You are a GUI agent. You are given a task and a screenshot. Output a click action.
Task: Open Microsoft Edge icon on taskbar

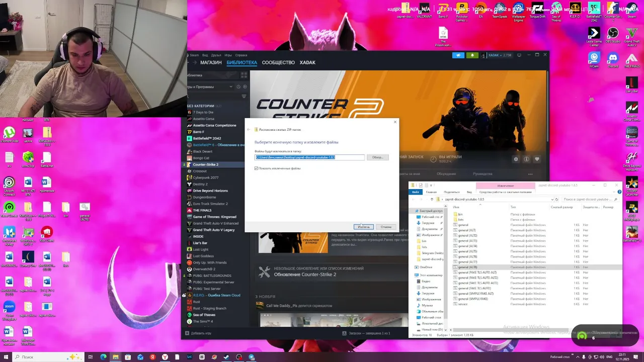click(103, 357)
